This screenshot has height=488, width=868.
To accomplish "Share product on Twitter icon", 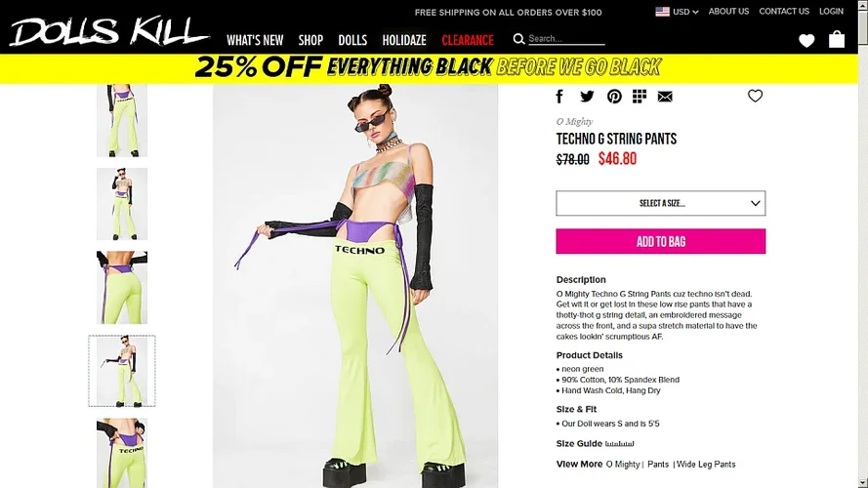I will (587, 97).
